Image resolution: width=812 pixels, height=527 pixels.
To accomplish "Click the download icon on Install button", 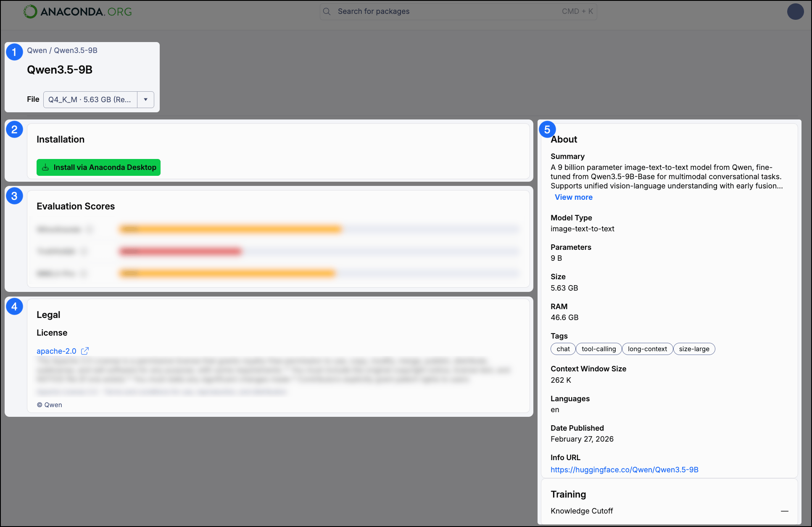I will (x=45, y=167).
